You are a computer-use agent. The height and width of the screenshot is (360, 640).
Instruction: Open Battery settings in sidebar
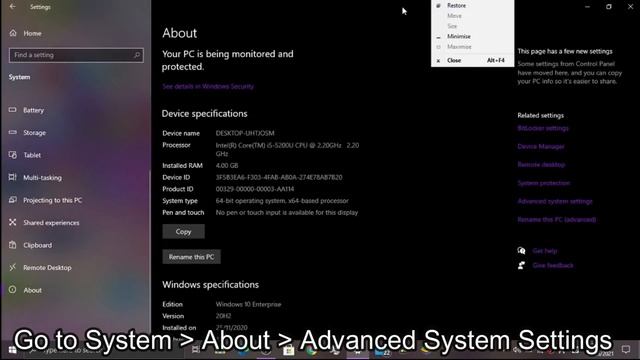(26, 110)
